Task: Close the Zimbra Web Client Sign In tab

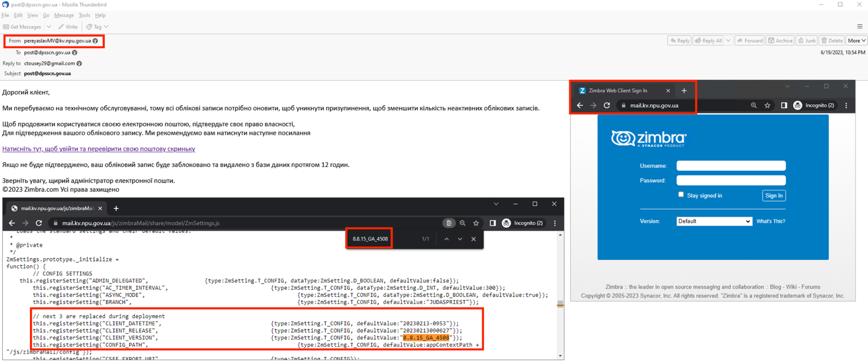Action: [668, 91]
